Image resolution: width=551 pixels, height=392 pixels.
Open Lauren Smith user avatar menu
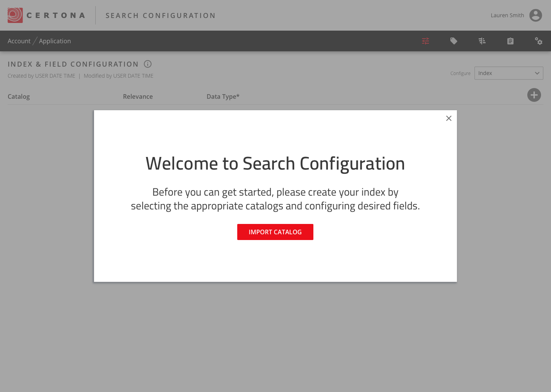click(x=536, y=15)
